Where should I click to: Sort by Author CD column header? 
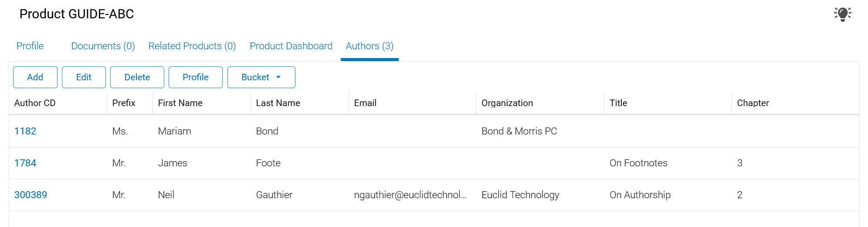35,103
